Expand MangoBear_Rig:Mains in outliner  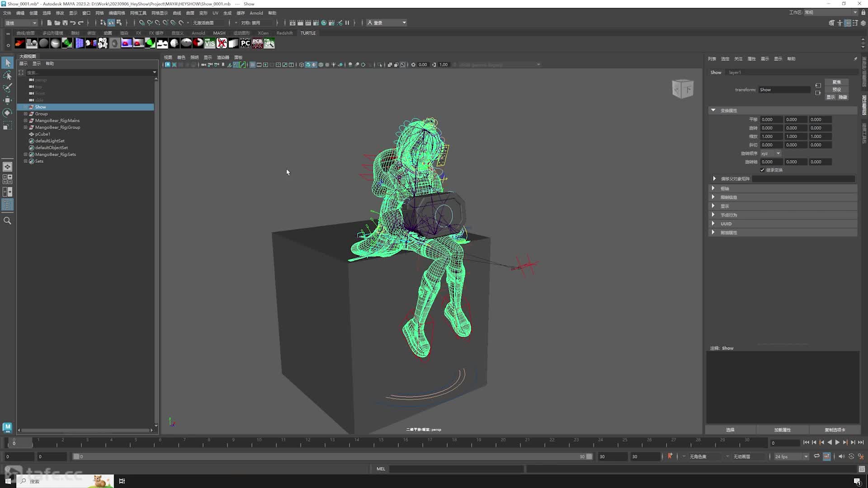(x=26, y=121)
